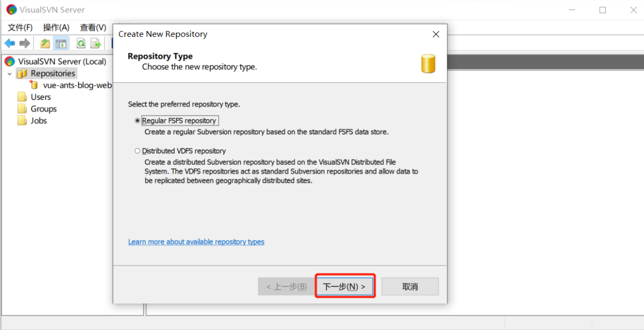The width and height of the screenshot is (644, 330).
Task: Click 'Choose the new repository type.' text
Action: coord(200,67)
